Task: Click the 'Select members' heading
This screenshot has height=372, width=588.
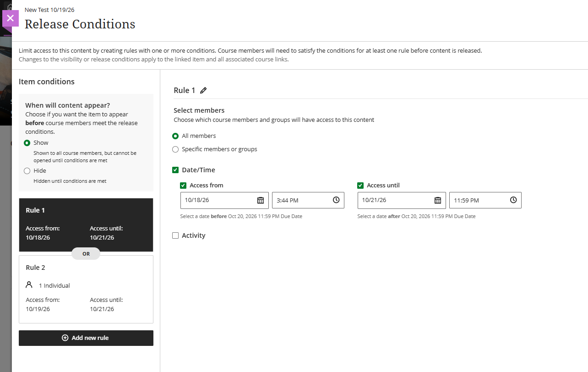Action: pos(199,110)
